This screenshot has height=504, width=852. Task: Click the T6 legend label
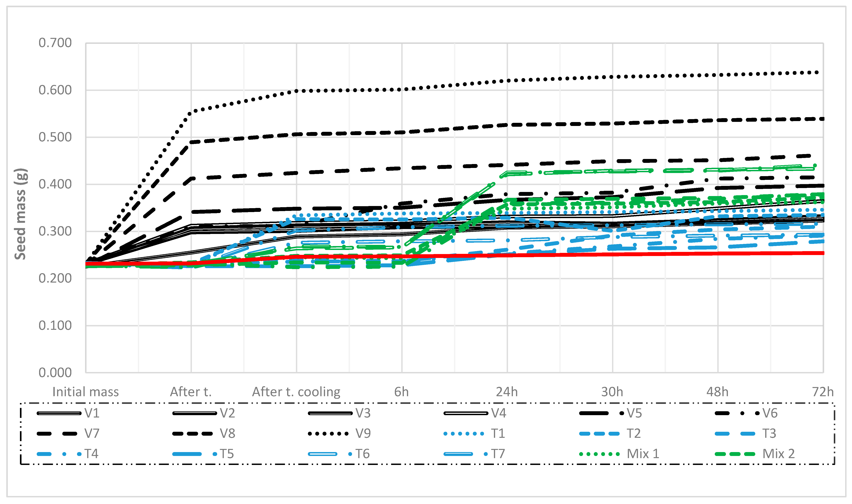point(362,454)
